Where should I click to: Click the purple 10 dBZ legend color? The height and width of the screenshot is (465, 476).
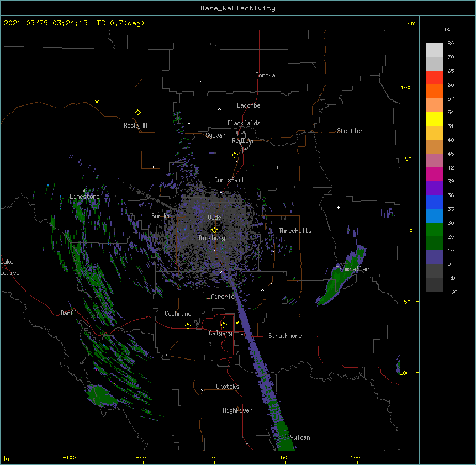(434, 257)
